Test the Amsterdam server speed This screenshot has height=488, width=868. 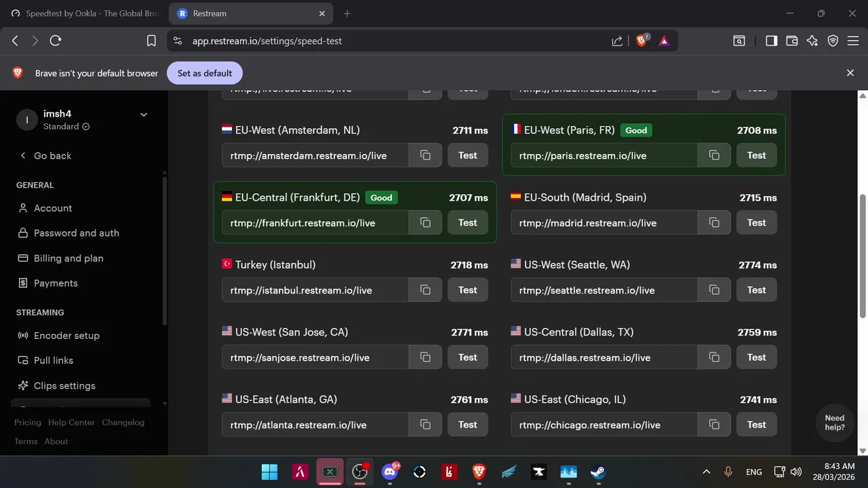coord(468,155)
